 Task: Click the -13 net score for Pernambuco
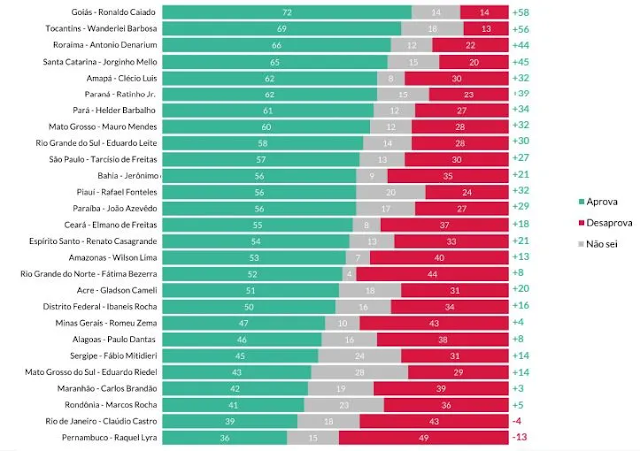tap(520, 437)
